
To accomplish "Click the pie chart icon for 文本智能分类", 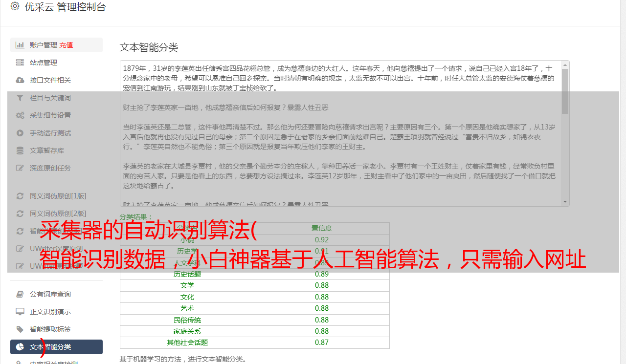I will coord(20,347).
